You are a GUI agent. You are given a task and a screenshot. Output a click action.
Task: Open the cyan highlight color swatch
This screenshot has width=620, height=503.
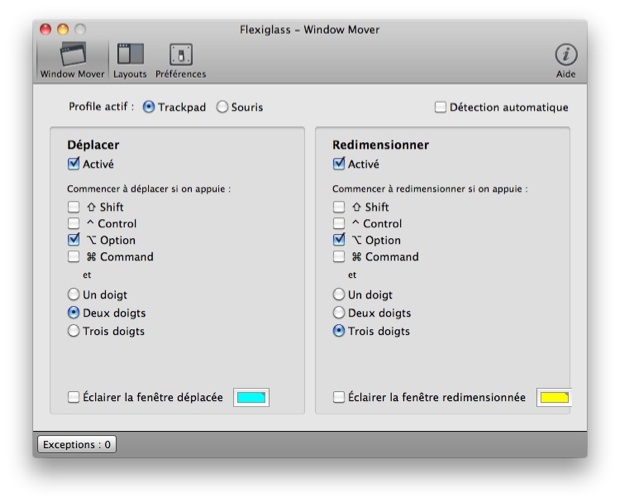point(251,397)
